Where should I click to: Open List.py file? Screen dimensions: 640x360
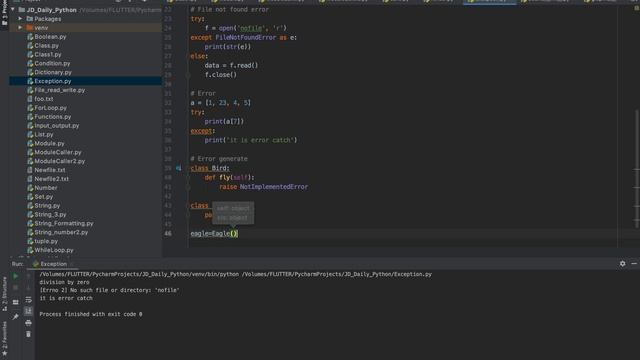(x=44, y=135)
